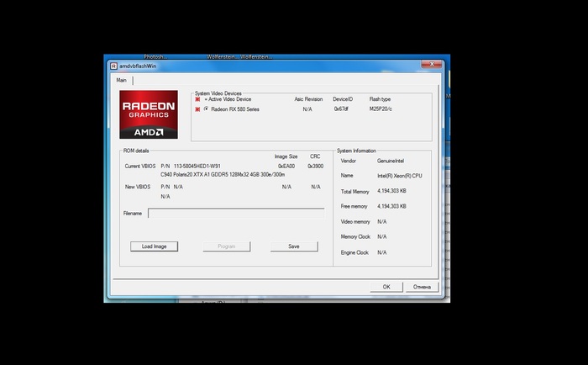Click the Radeon Graphics AMD logo
588x365 pixels.
tap(149, 114)
